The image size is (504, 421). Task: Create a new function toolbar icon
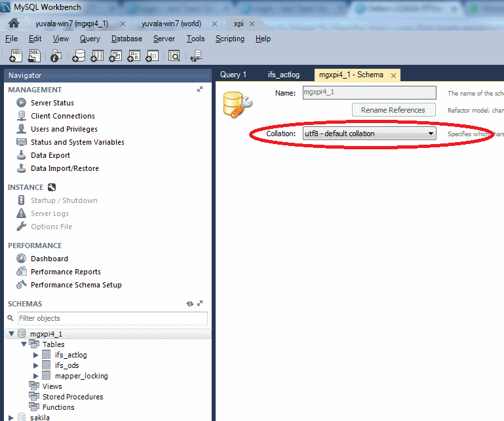pyautogui.click(x=152, y=56)
